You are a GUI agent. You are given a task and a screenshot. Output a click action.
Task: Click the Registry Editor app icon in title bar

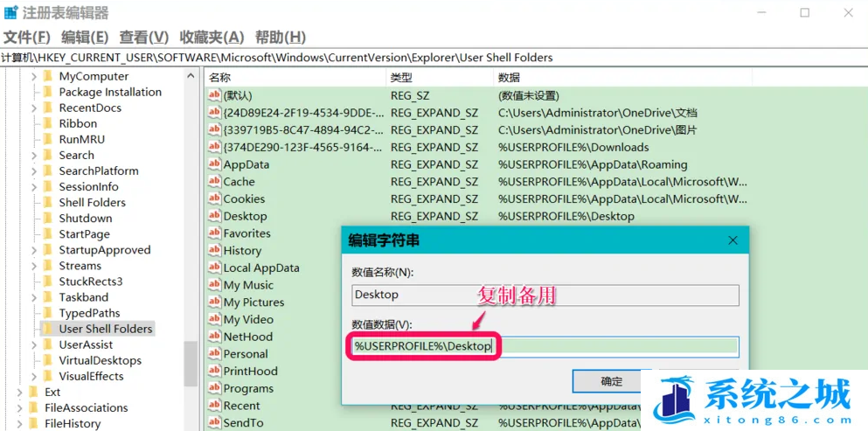(x=11, y=12)
